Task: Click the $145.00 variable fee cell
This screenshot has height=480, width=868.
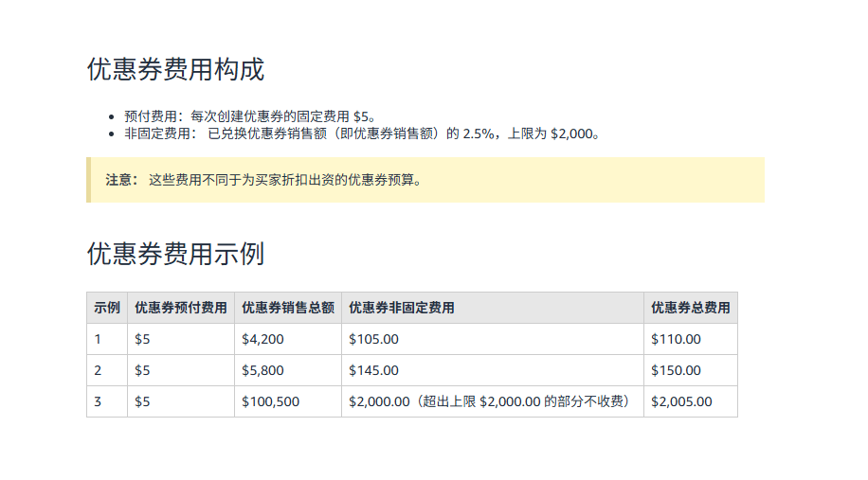Action: click(374, 370)
